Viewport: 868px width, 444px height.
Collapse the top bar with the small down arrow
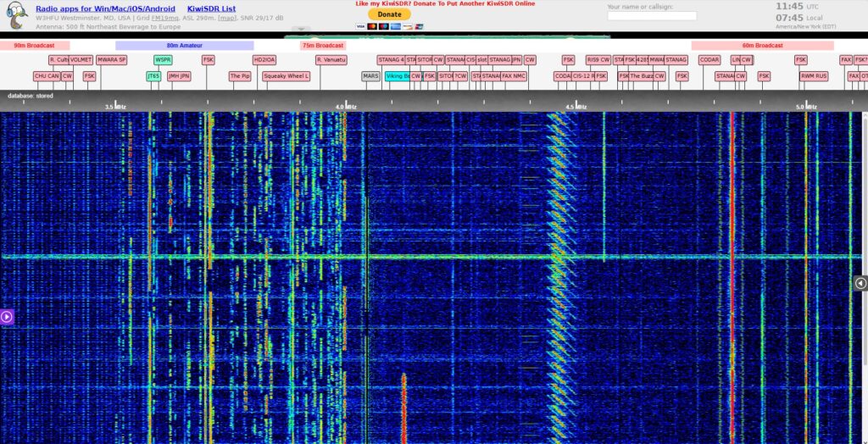[301, 29]
